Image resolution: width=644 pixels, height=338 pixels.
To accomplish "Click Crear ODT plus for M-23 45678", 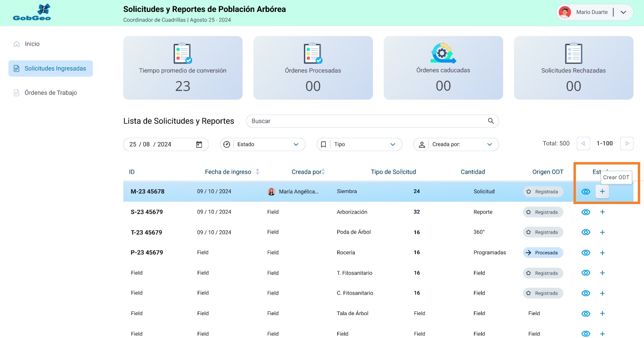I will (x=602, y=192).
